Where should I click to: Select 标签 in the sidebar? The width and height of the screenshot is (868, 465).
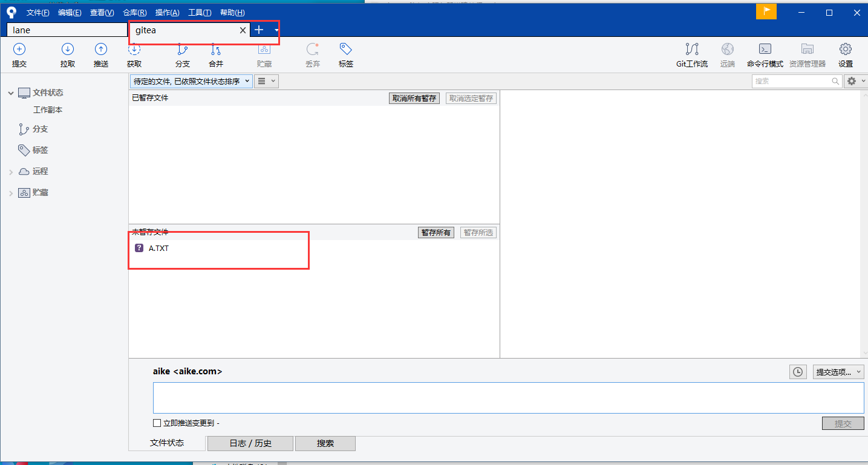pos(40,150)
